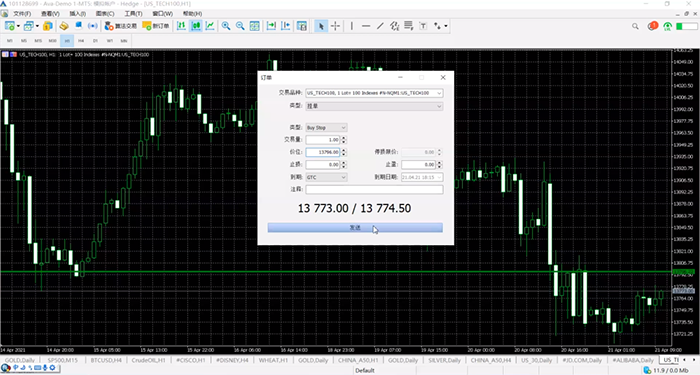Click the 新订单 new order button

point(156,26)
